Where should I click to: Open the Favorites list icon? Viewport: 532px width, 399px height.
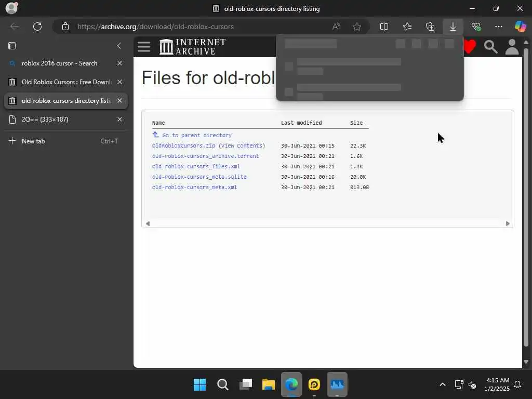tap(407, 26)
